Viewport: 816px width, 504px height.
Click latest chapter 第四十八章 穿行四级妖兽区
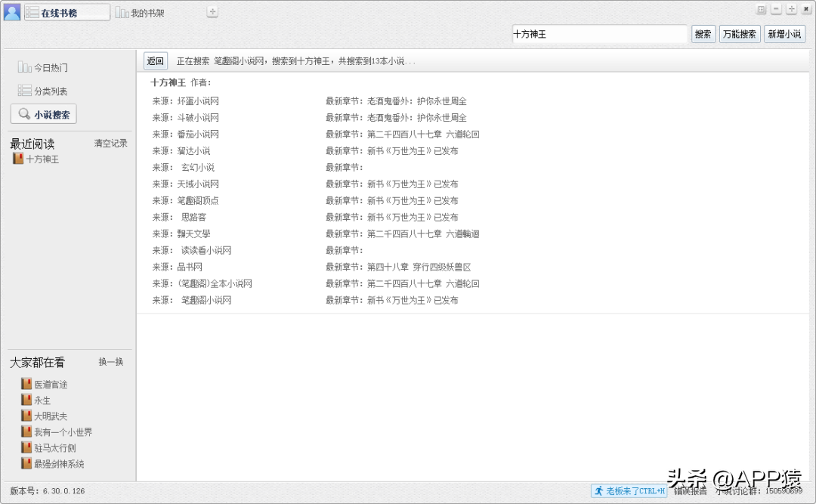(419, 267)
